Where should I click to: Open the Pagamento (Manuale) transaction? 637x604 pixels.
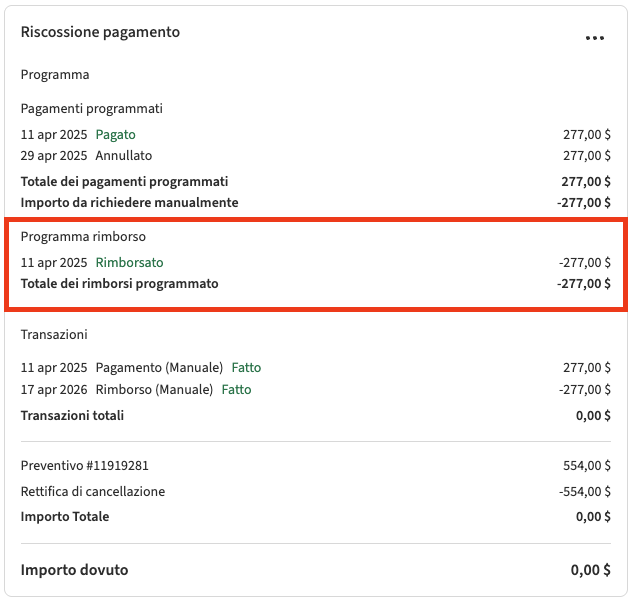point(159,367)
